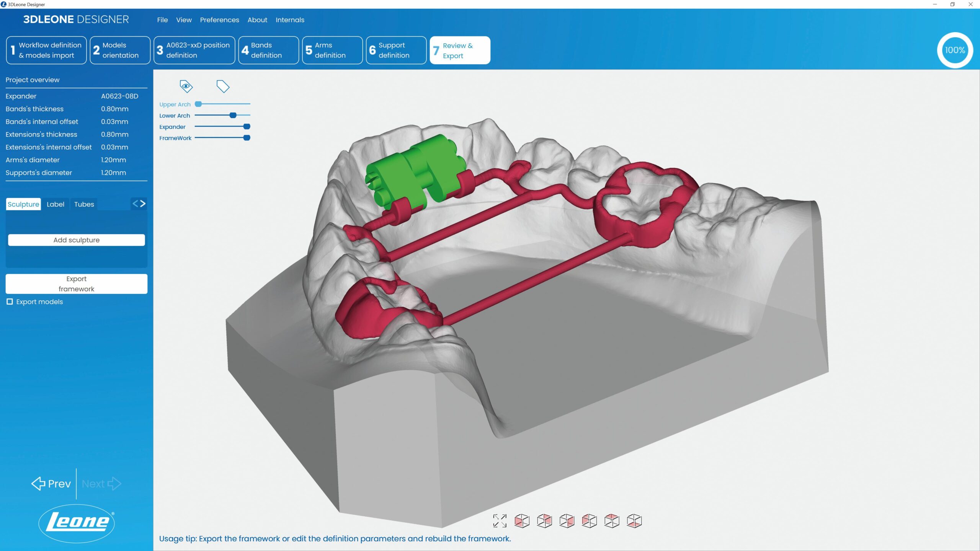Open the Preferences menu
The height and width of the screenshot is (551, 980).
click(x=219, y=20)
